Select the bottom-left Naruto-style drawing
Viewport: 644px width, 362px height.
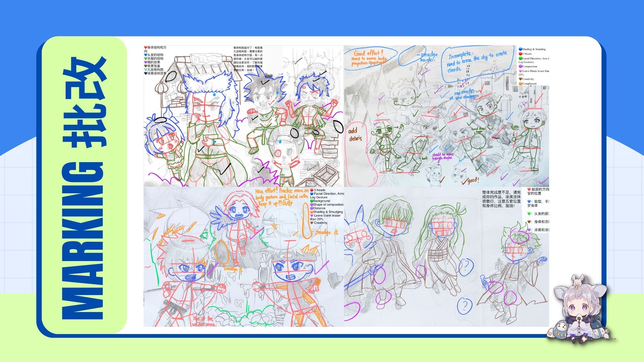(244, 257)
